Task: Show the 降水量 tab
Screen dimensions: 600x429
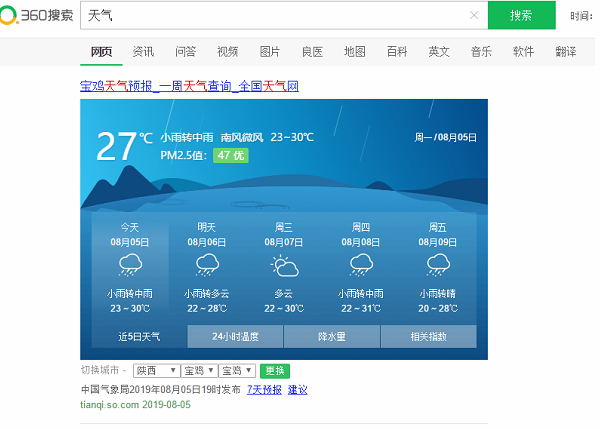Action: [332, 337]
